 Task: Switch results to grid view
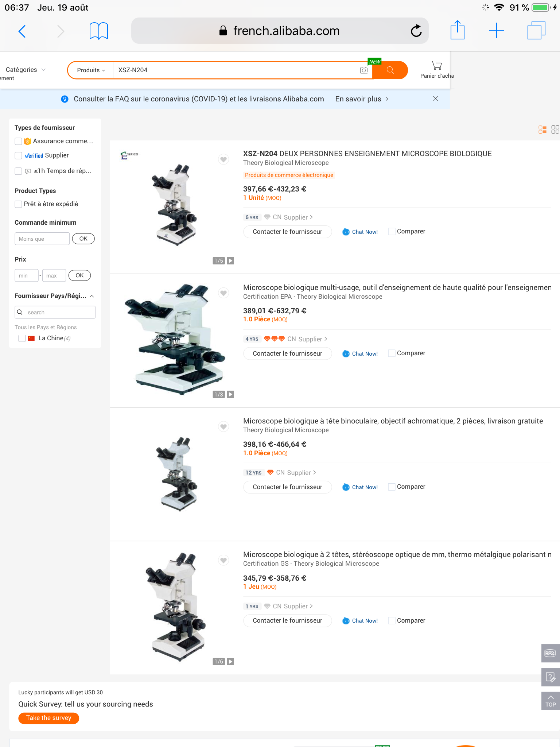click(x=555, y=129)
